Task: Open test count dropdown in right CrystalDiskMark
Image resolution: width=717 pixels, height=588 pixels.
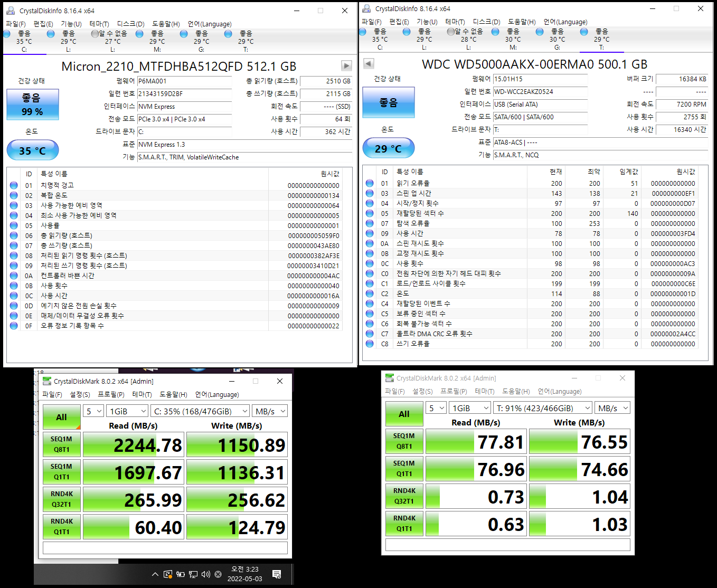Action: 436,408
